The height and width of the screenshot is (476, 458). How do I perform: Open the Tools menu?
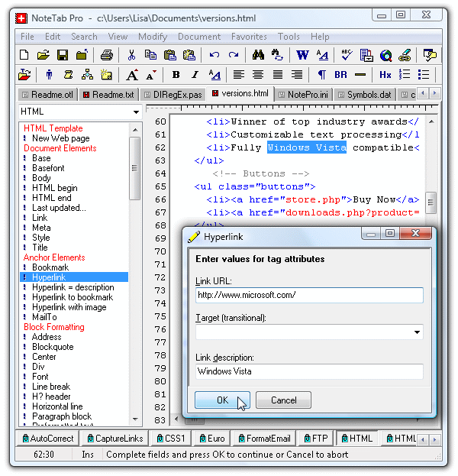289,37
